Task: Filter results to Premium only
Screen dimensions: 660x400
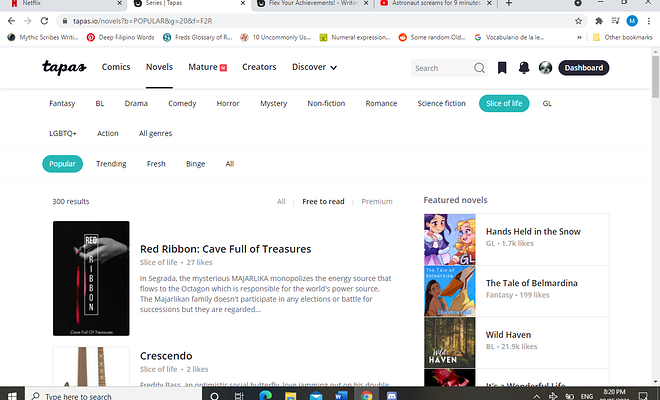Action: pos(377,201)
